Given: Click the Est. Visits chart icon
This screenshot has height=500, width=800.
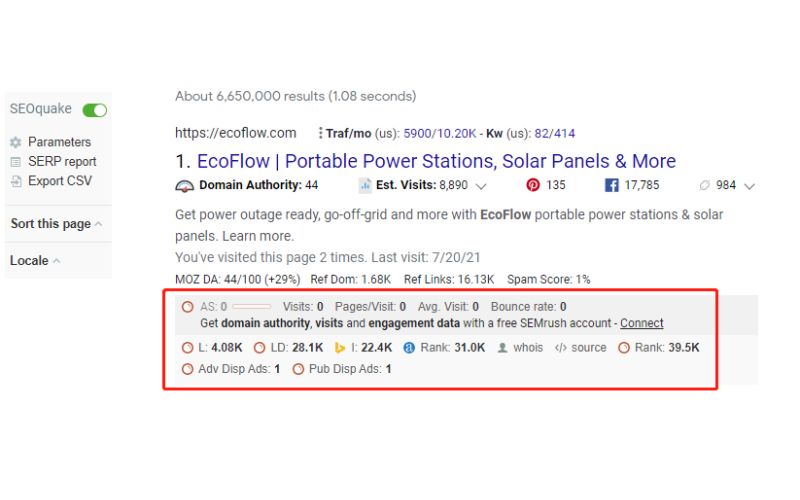Looking at the screenshot, I should click(365, 185).
